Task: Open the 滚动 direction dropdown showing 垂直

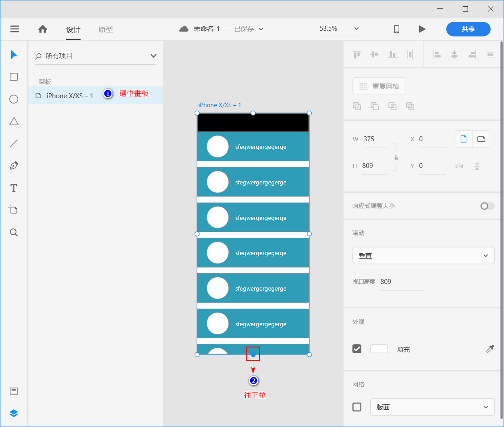Action: pyautogui.click(x=423, y=255)
